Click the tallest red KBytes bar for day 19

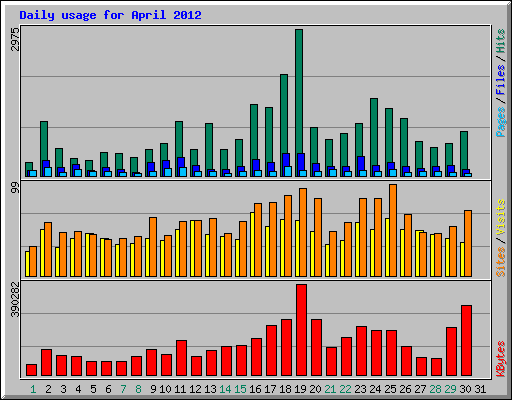click(x=301, y=330)
